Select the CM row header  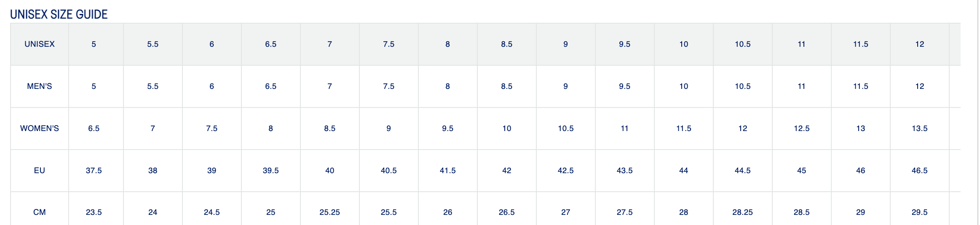(40, 212)
